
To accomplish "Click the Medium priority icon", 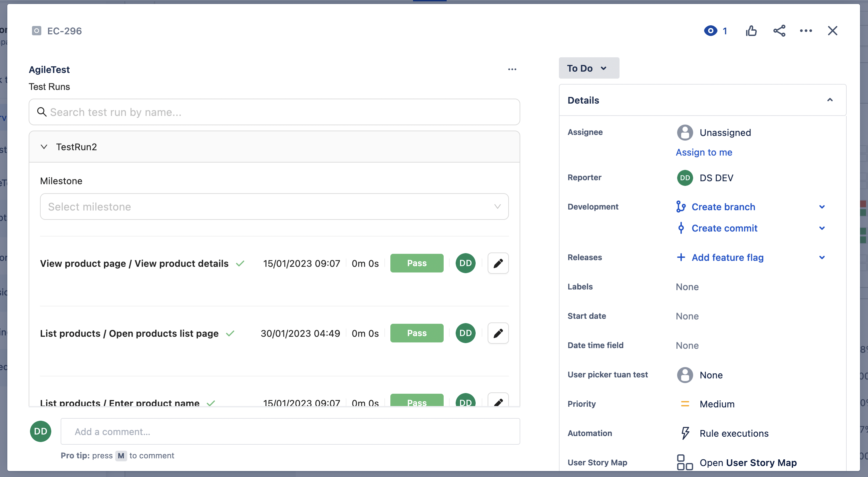I will tap(685, 404).
